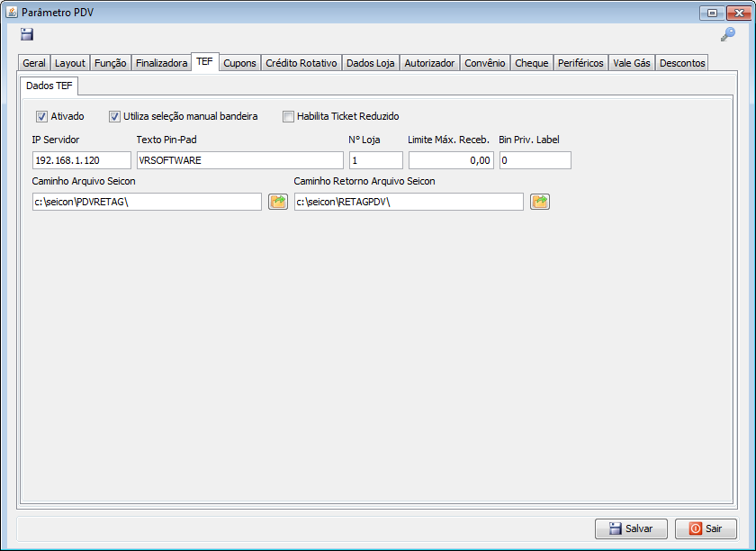Enable Habilita Ticket Reduzido checkbox
This screenshot has width=756, height=551.
(x=288, y=116)
